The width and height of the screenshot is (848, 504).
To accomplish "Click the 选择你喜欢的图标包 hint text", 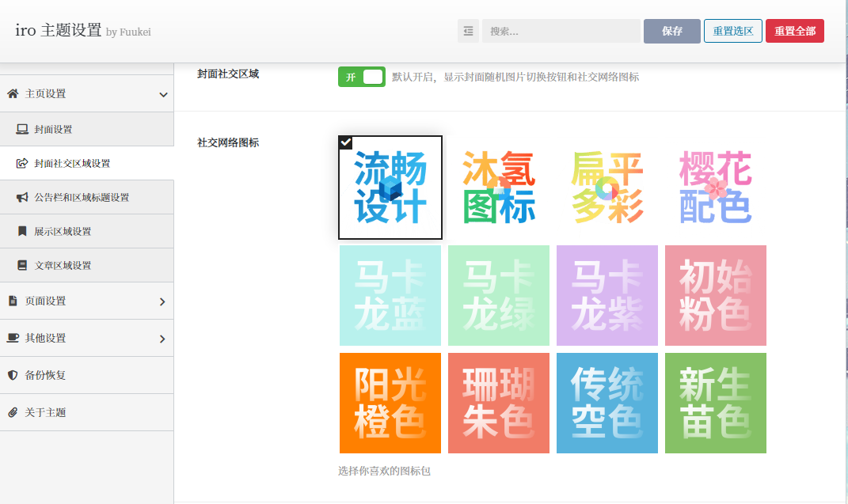I will pyautogui.click(x=385, y=471).
